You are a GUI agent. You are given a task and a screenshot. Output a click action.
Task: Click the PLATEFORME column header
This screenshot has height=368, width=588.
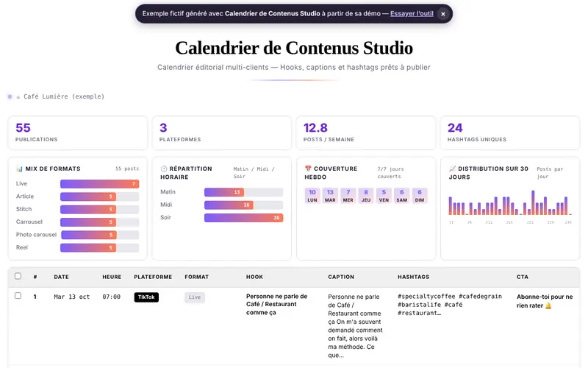tap(153, 277)
